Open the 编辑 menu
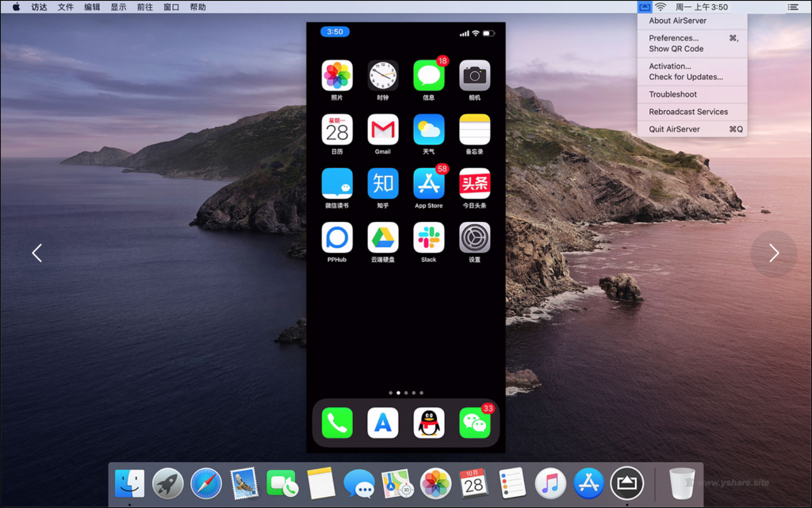This screenshot has width=812, height=508. point(92,6)
